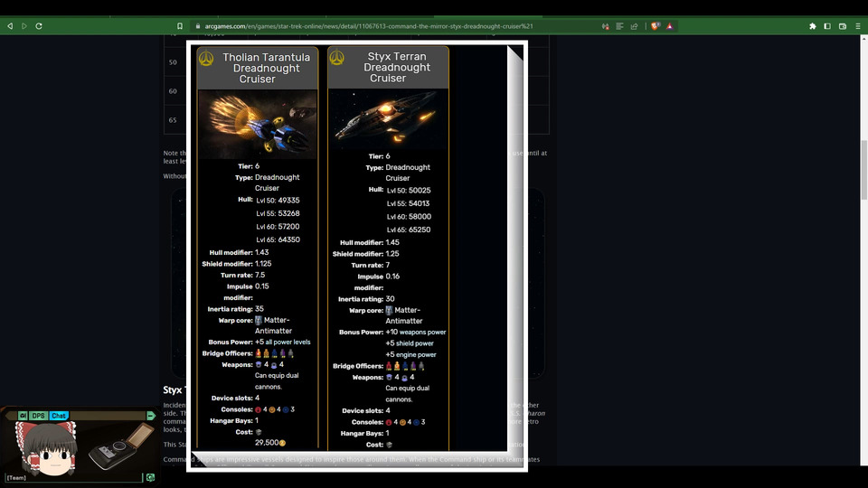Click the Matter-Antimatter warp core icon in Tholian card
The height and width of the screenshot is (488, 868).
point(259,320)
